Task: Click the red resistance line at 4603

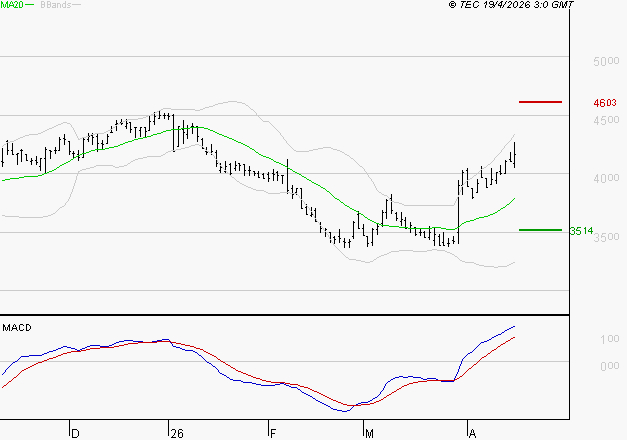Action: click(x=540, y=102)
